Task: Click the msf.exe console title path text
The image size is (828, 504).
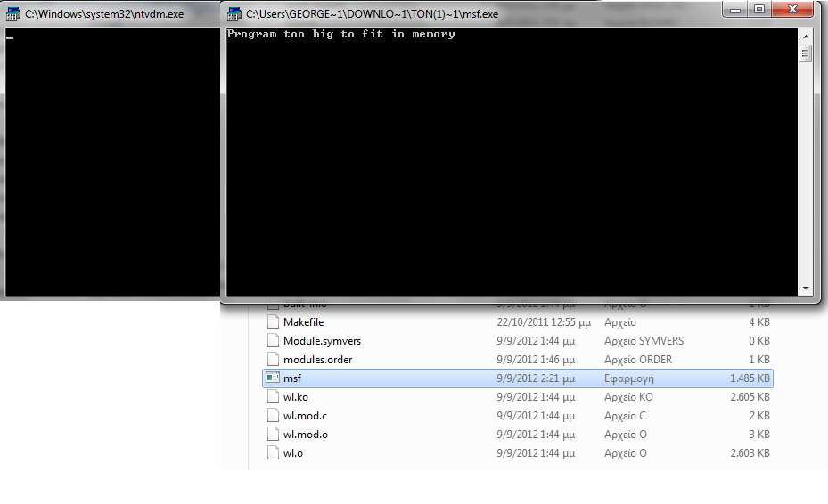Action: pos(372,14)
